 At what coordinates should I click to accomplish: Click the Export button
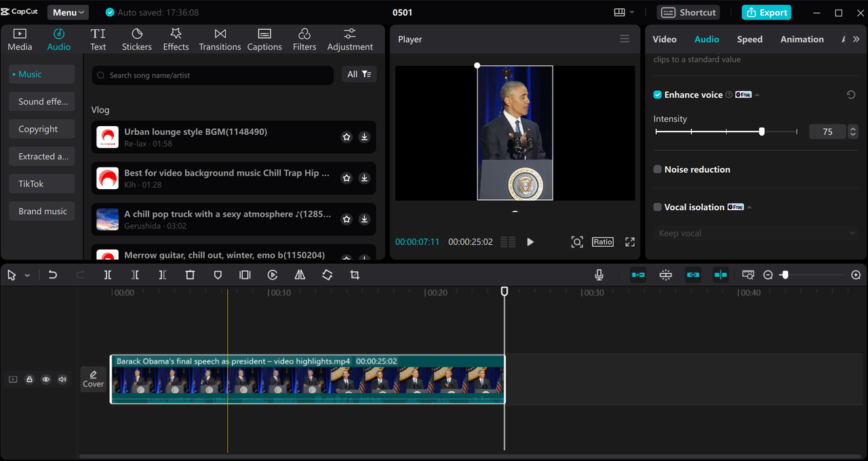[x=766, y=12]
